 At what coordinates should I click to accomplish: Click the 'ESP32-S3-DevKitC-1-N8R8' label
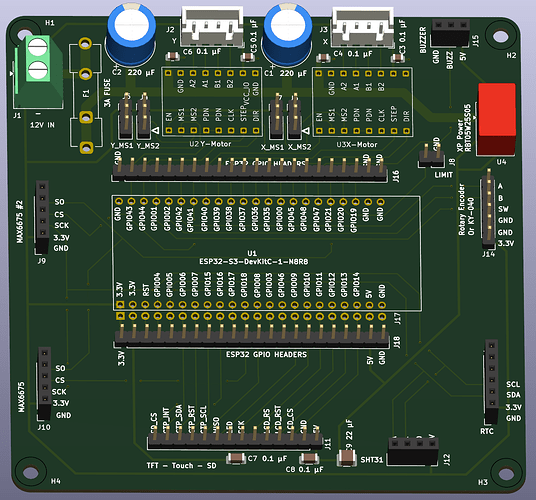pyautogui.click(x=253, y=262)
